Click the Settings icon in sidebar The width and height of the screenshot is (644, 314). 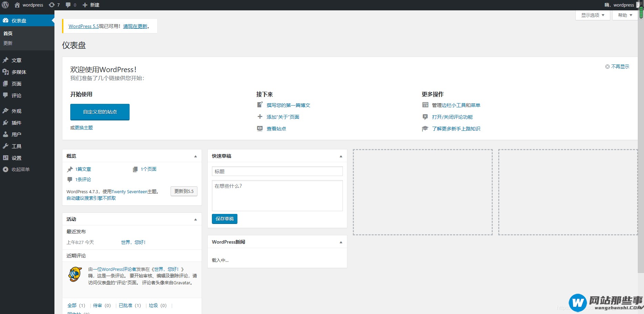tap(6, 158)
